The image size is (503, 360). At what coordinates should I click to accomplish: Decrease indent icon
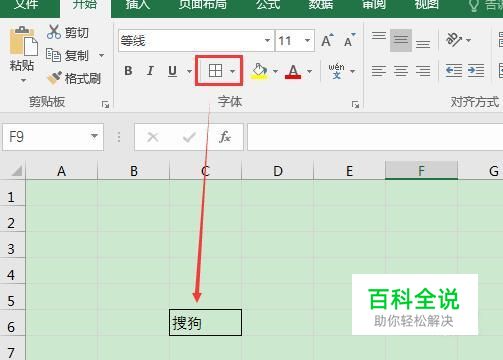click(454, 71)
